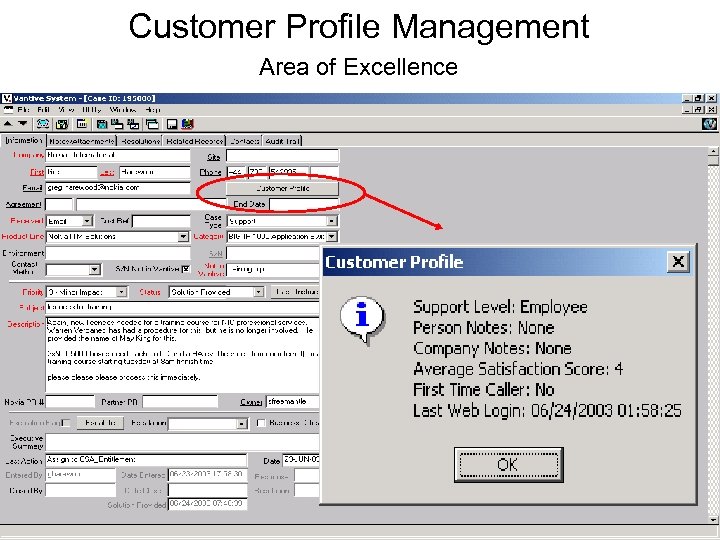Switch to the Contacts tab
This screenshot has height=540, width=720.
tap(244, 141)
